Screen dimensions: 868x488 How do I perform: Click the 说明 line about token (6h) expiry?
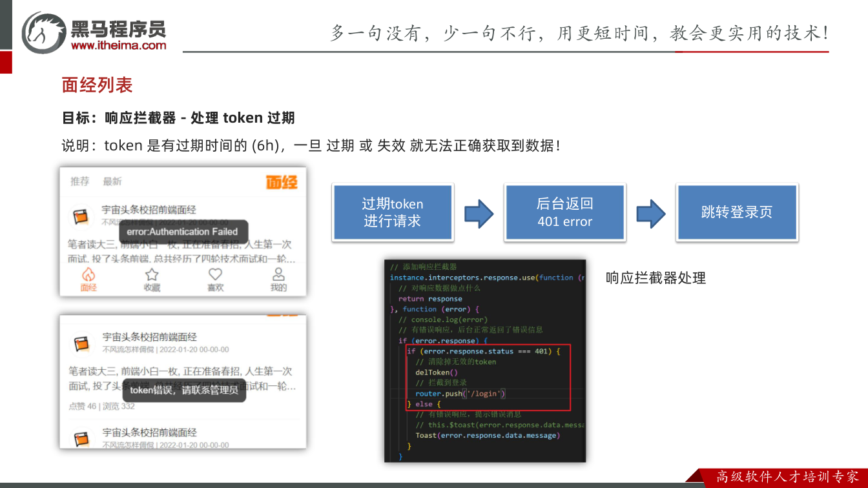point(311,146)
